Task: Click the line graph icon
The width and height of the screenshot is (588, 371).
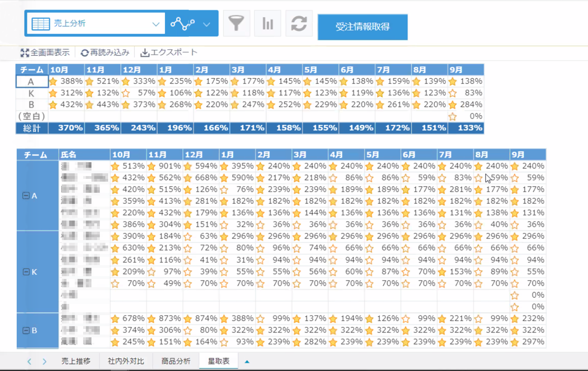Action: coord(183,23)
